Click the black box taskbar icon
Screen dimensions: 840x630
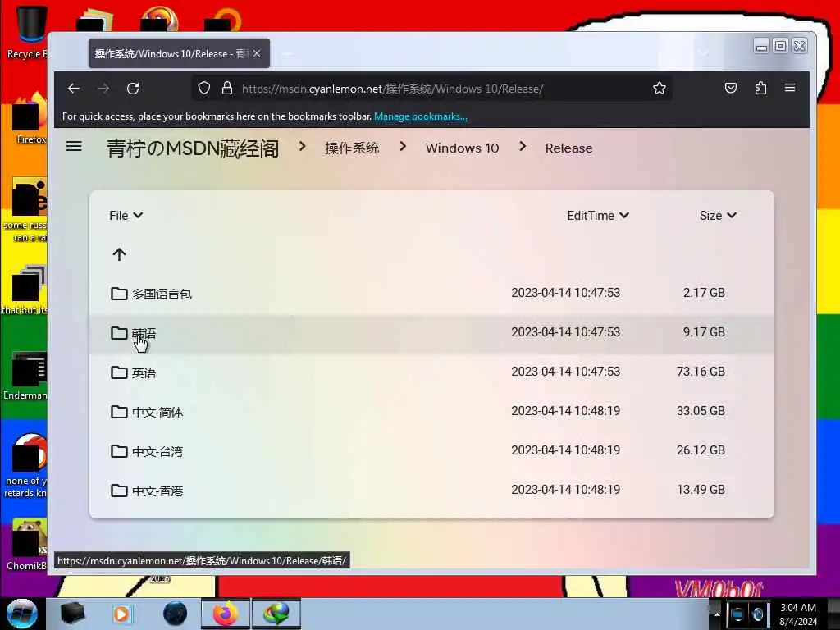[72, 614]
